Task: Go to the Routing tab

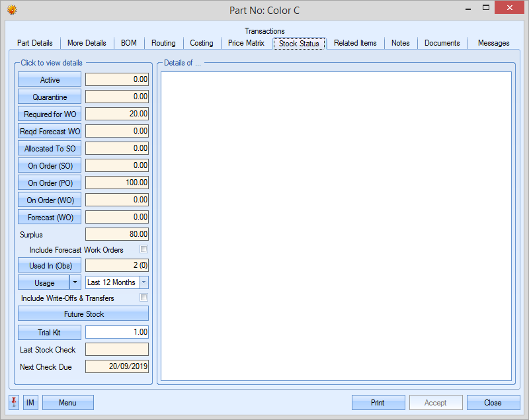Action: click(163, 43)
